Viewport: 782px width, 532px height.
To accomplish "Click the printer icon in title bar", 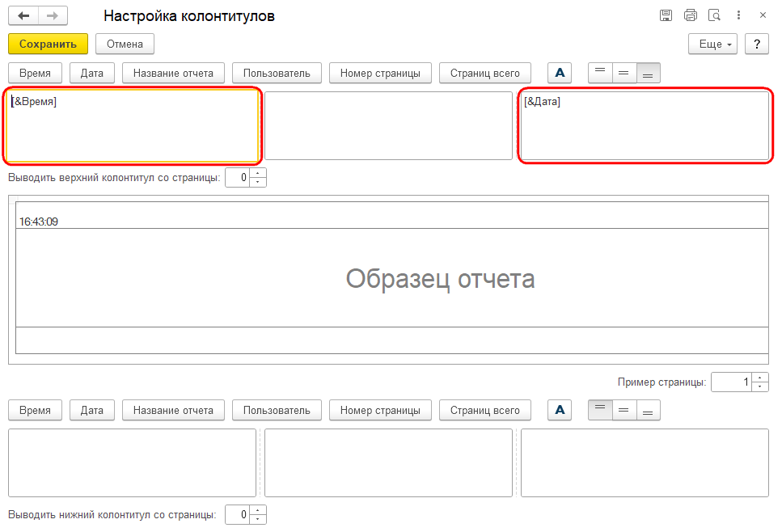I will [691, 15].
